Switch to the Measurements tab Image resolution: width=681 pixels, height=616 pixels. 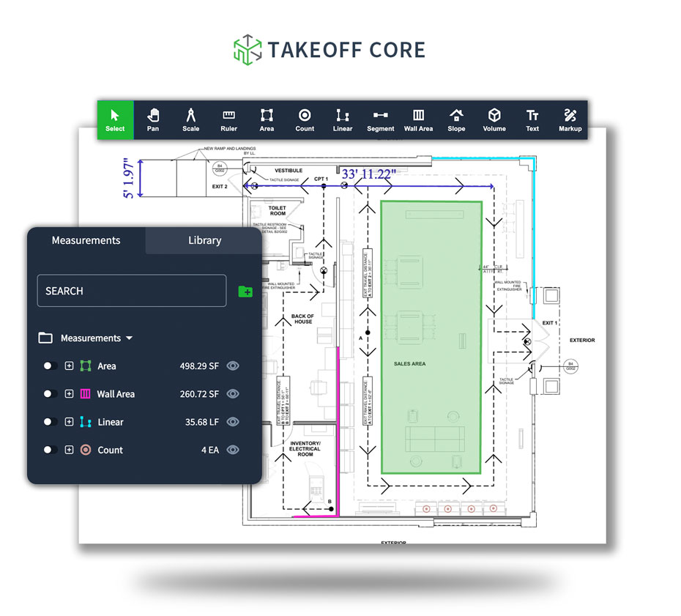86,240
